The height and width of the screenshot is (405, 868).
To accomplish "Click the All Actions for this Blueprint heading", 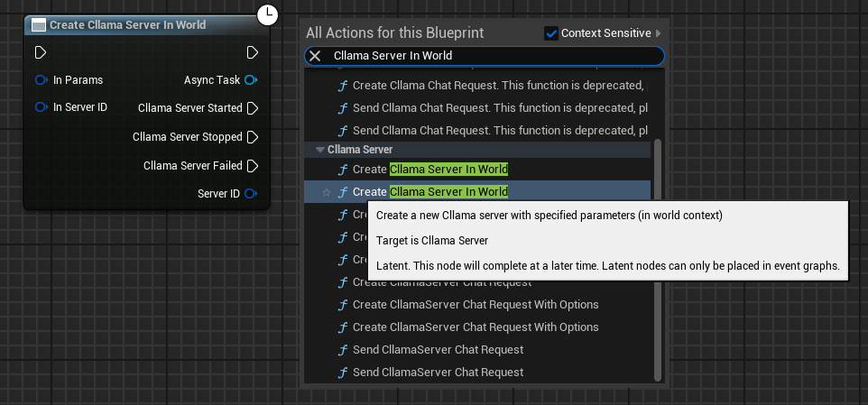I will coord(395,33).
